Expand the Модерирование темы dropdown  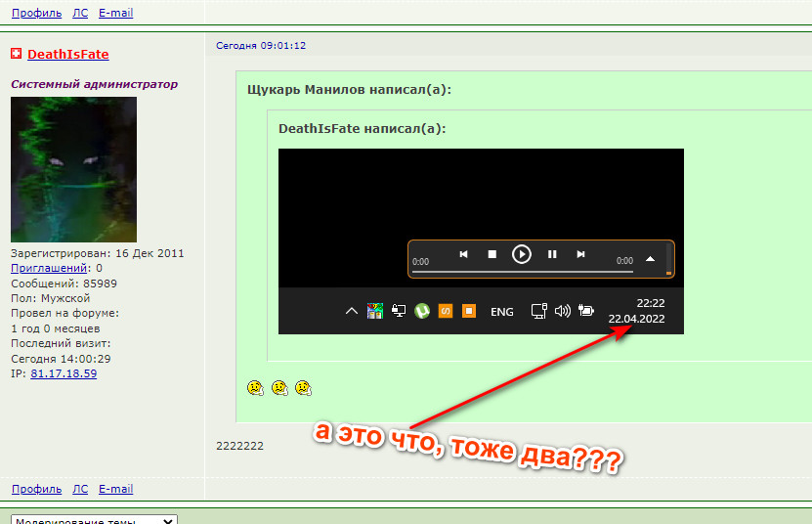click(x=94, y=520)
